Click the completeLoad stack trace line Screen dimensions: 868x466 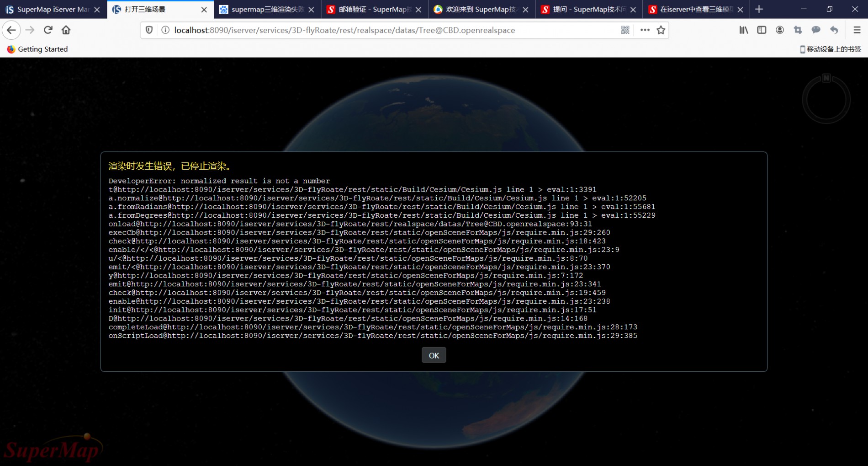click(x=373, y=327)
